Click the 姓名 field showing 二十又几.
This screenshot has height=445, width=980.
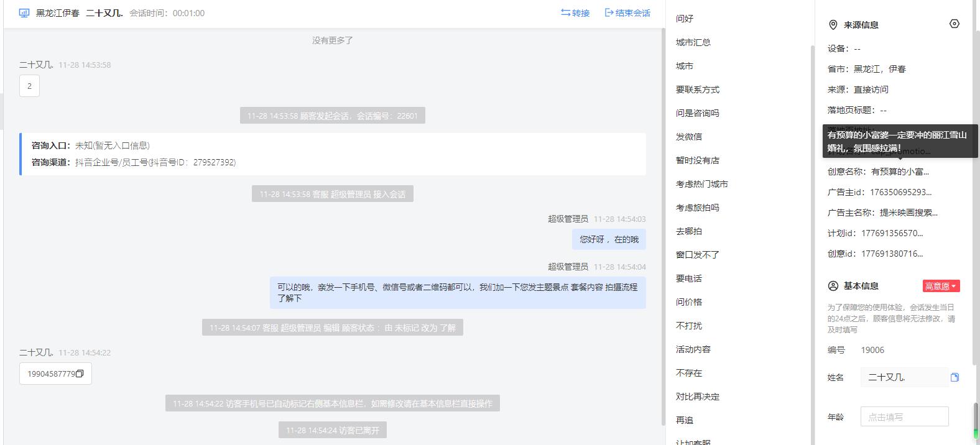pos(905,377)
